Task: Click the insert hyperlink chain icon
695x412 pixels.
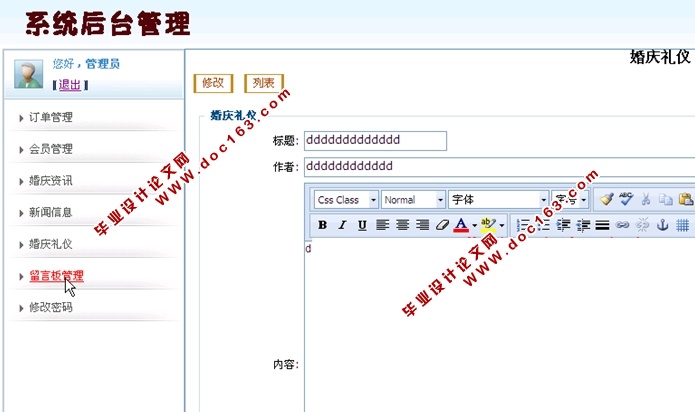Action: (622, 225)
